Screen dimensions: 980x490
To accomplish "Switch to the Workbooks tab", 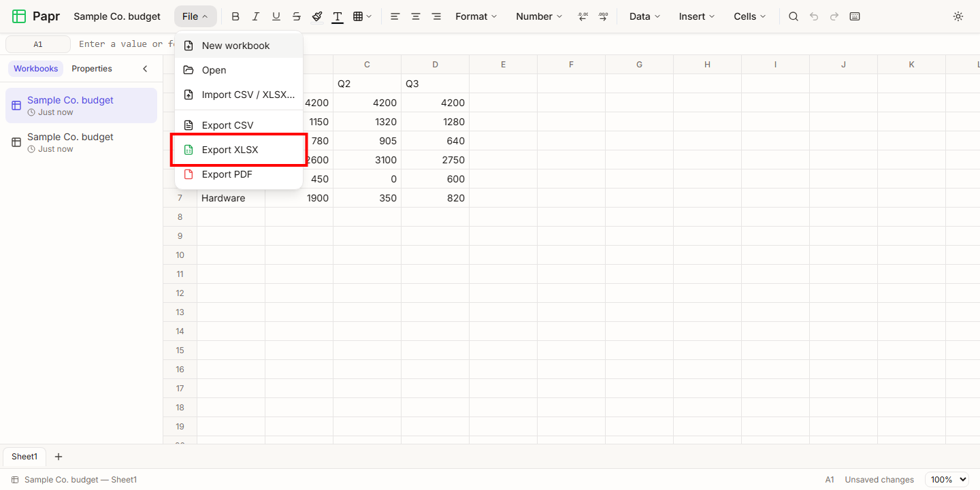I will click(36, 69).
